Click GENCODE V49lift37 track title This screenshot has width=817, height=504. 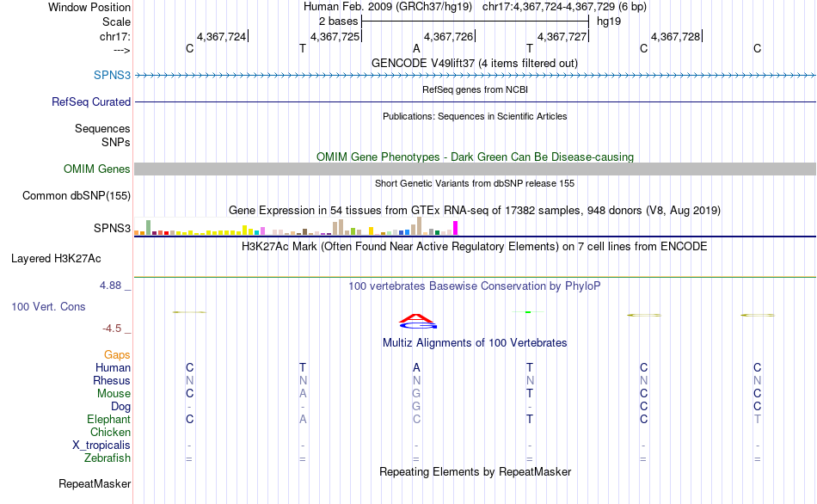(x=475, y=63)
